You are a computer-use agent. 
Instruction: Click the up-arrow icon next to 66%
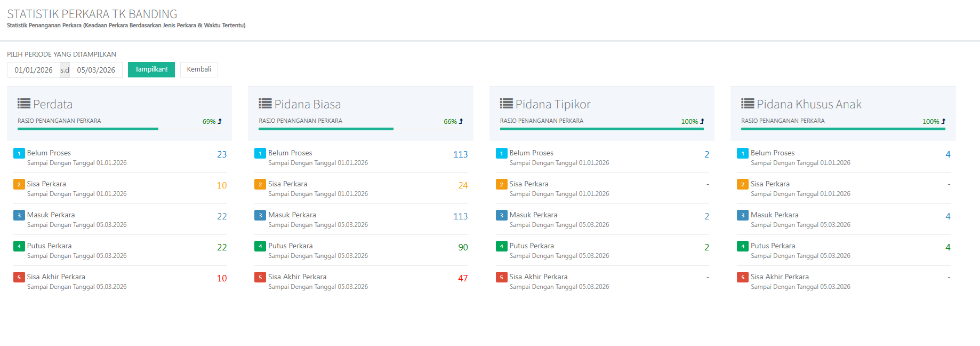click(461, 121)
